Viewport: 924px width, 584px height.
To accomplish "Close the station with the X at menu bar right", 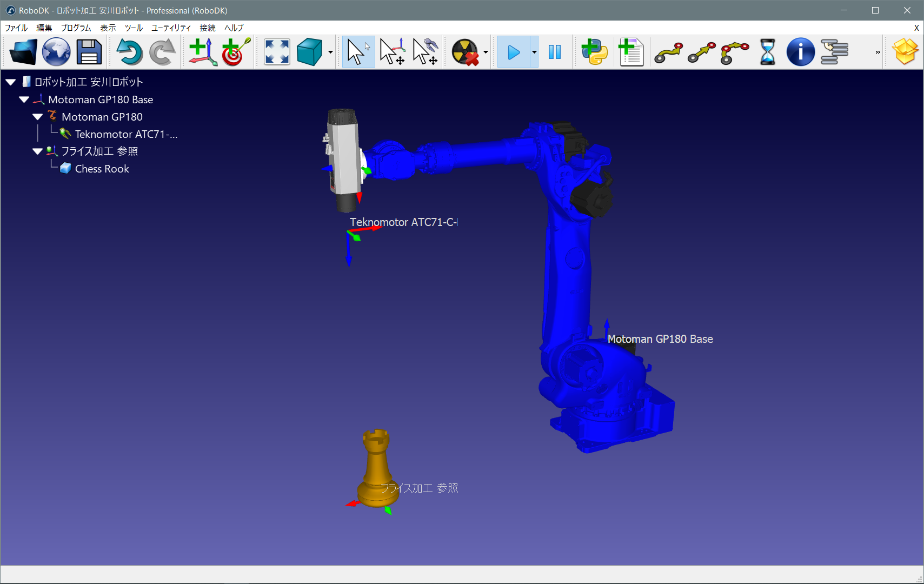I will 916,28.
